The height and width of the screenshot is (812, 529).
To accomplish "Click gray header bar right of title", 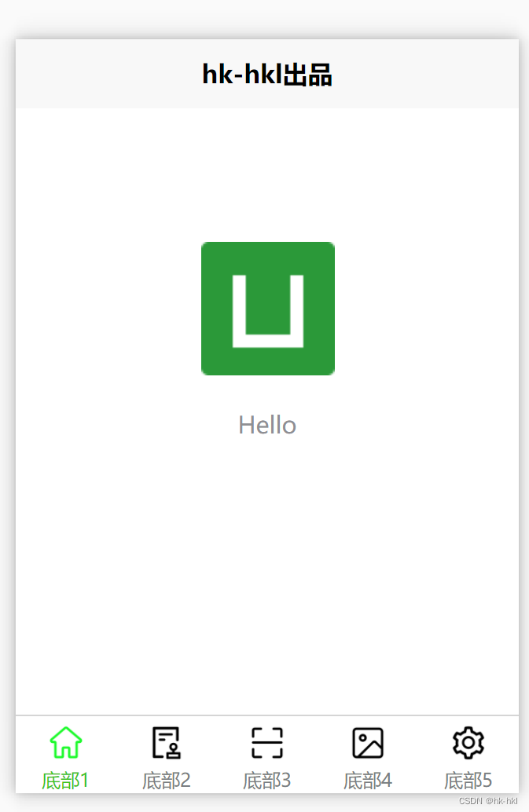I will pyautogui.click(x=425, y=74).
